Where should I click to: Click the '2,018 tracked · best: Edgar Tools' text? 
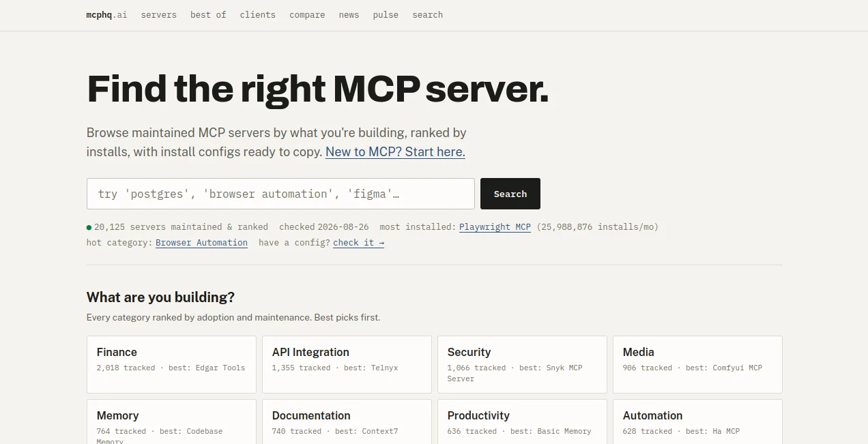(x=171, y=368)
